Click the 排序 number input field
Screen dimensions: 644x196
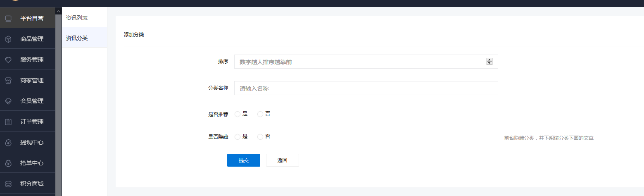tap(366, 62)
